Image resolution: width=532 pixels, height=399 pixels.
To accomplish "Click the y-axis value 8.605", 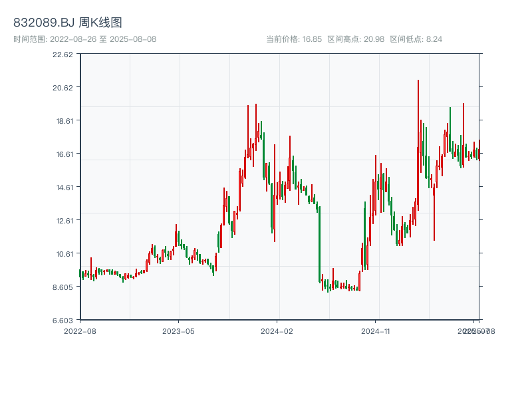I will pos(63,287).
